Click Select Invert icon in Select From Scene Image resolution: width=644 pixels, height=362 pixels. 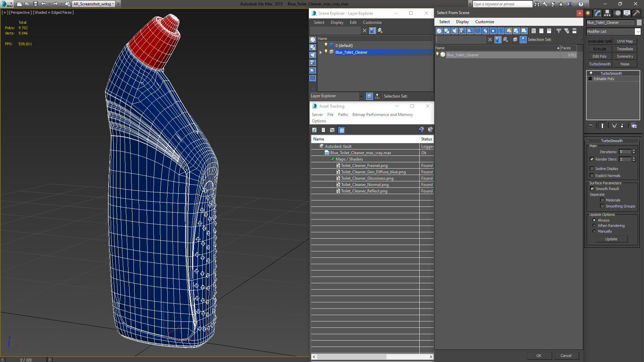point(549,31)
